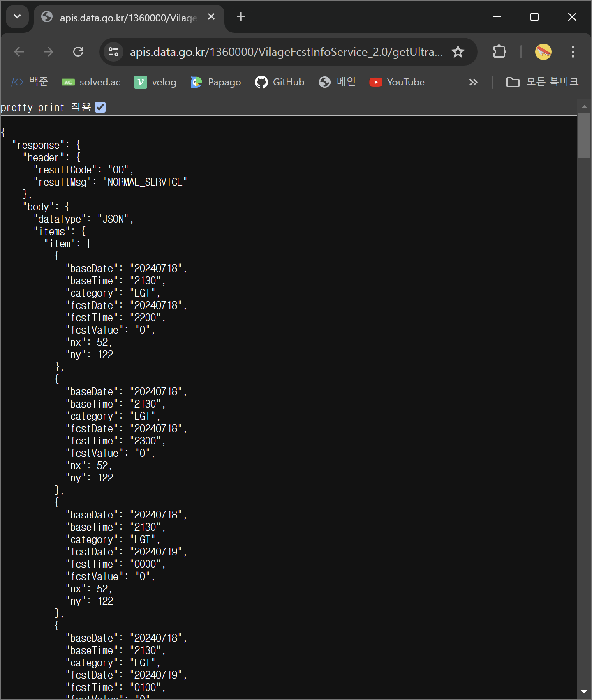Screen dimensions: 592x700
Task: Click the fcstTime "0000" value
Action: coord(145,564)
